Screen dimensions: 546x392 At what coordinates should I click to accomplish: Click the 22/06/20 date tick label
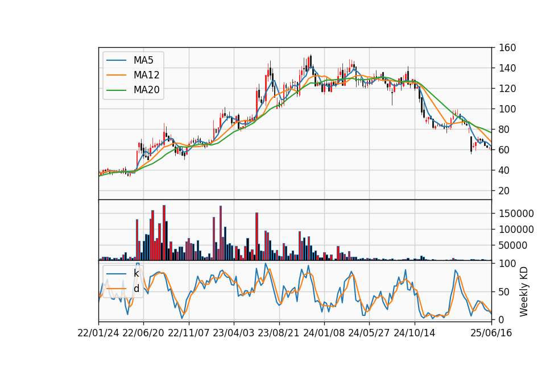coord(143,333)
